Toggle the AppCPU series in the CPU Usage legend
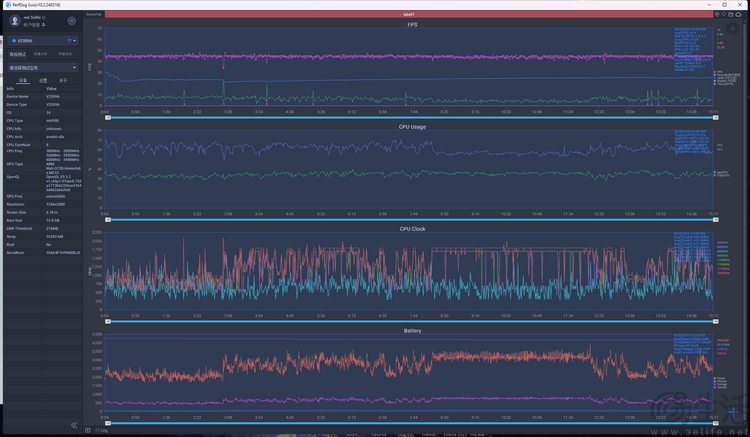Screen dimensions: 750x437 (721, 173)
